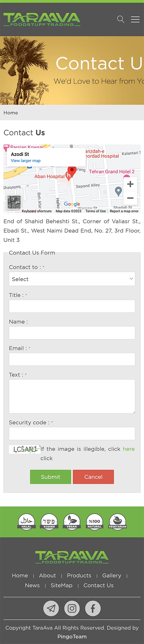Click View larger map link
The image size is (144, 644).
26,161
